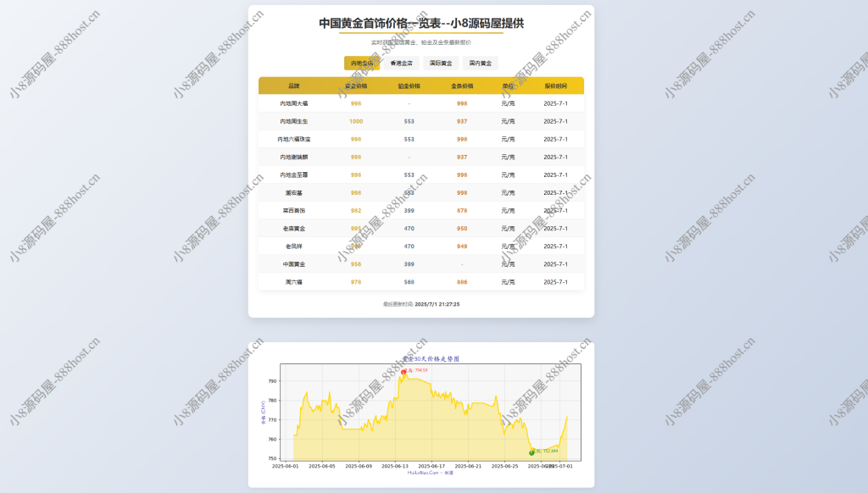Select the 中国黄金 brand name
Image resolution: width=868 pixels, height=493 pixels.
(x=294, y=264)
